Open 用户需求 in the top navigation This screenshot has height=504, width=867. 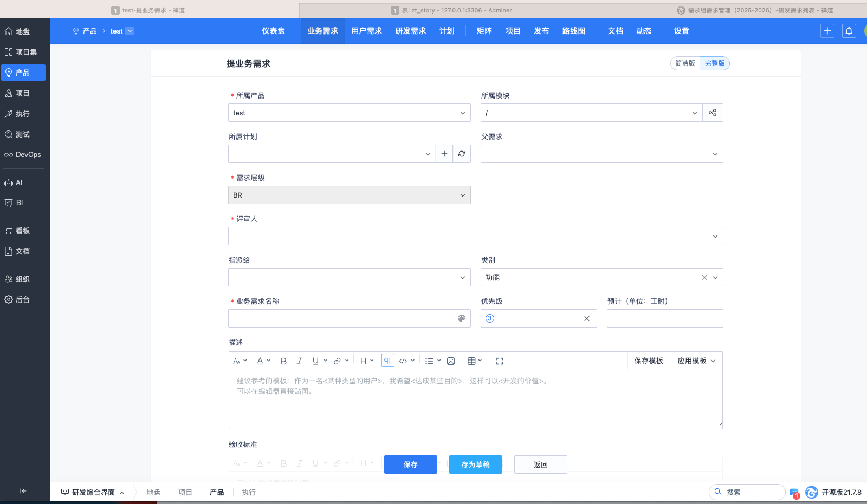(x=367, y=31)
